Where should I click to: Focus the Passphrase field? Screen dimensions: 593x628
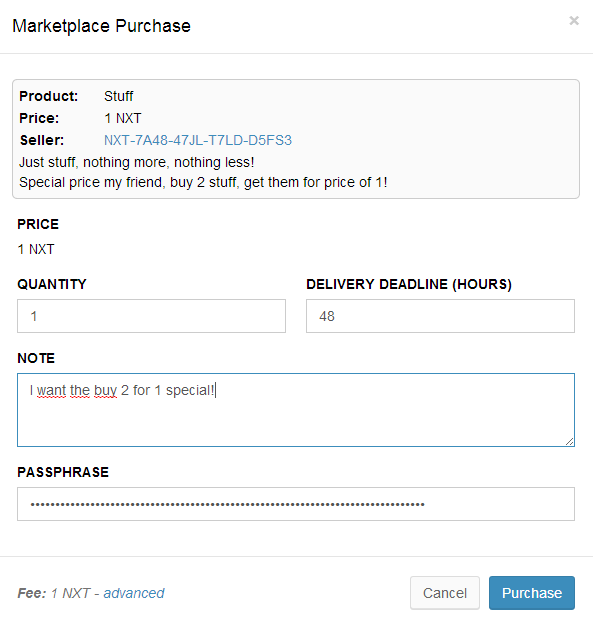296,504
